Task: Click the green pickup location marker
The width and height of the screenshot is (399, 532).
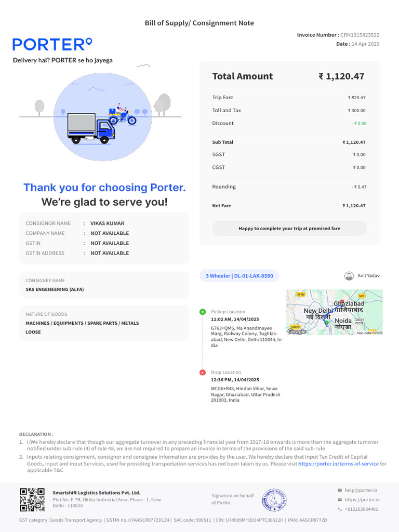Action: click(x=203, y=312)
